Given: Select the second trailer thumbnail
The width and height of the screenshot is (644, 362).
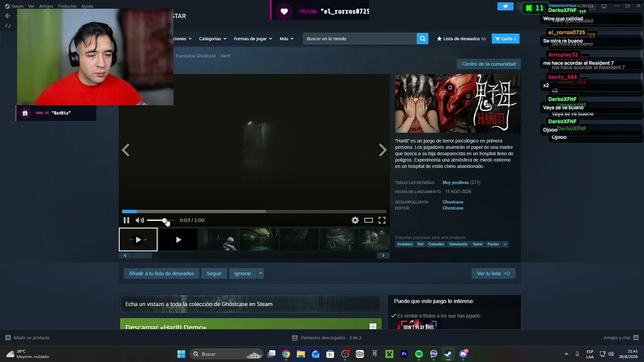Looking at the screenshot, I should (178, 239).
